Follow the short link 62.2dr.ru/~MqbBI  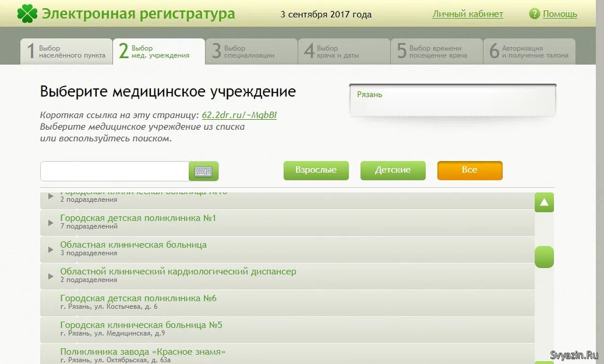pyautogui.click(x=239, y=115)
